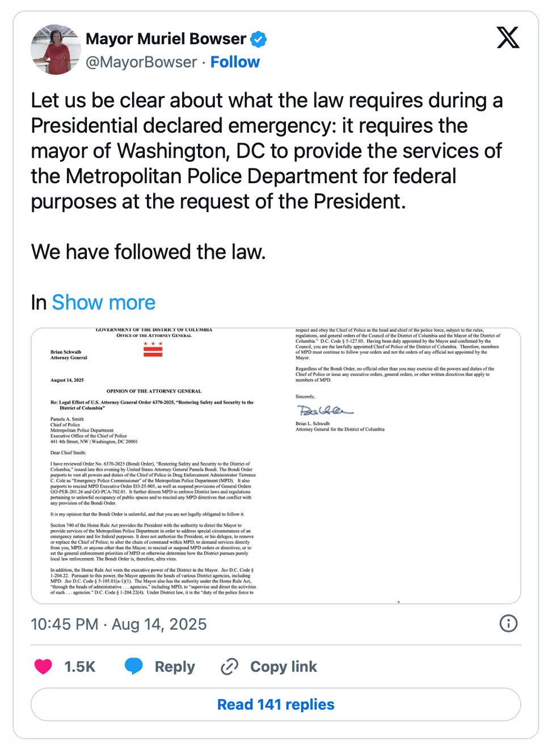This screenshot has width=556, height=756.
Task: Open Mayor Bowser's profile picture
Action: click(x=56, y=49)
